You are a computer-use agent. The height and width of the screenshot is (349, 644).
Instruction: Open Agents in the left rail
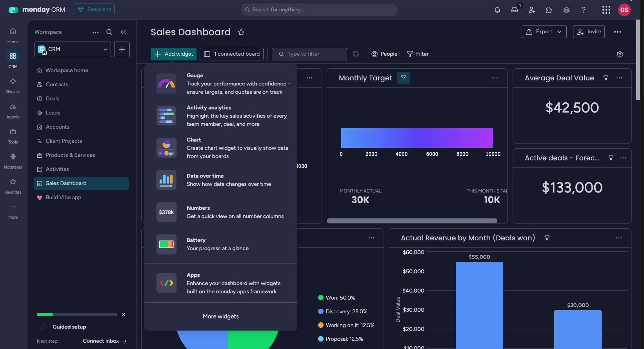click(13, 111)
